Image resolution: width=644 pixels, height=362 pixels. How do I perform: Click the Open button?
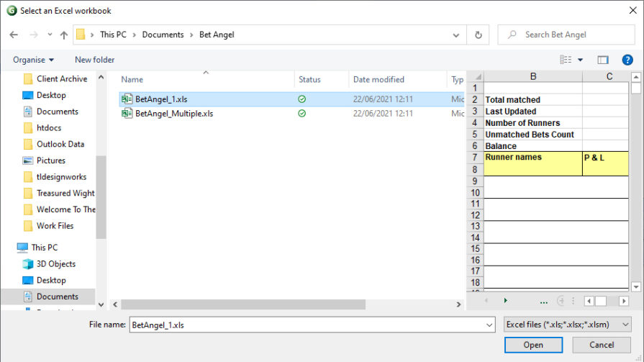pos(533,345)
